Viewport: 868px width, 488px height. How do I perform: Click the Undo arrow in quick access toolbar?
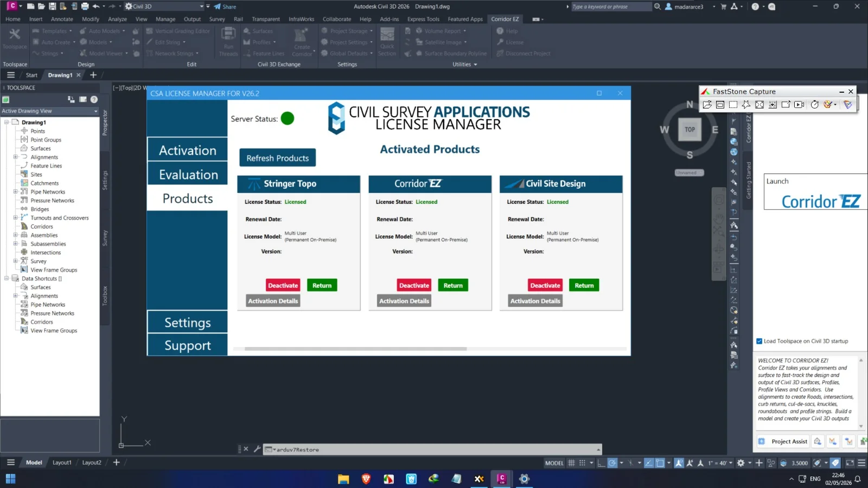(96, 7)
